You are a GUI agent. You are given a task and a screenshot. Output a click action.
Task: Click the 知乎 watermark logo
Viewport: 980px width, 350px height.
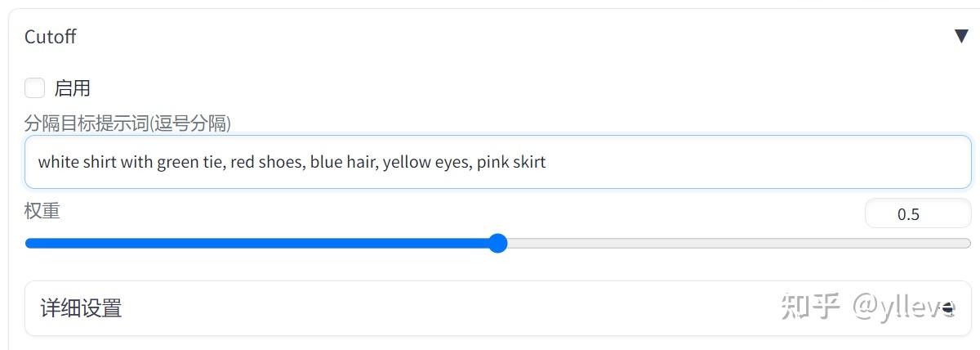tap(810, 307)
